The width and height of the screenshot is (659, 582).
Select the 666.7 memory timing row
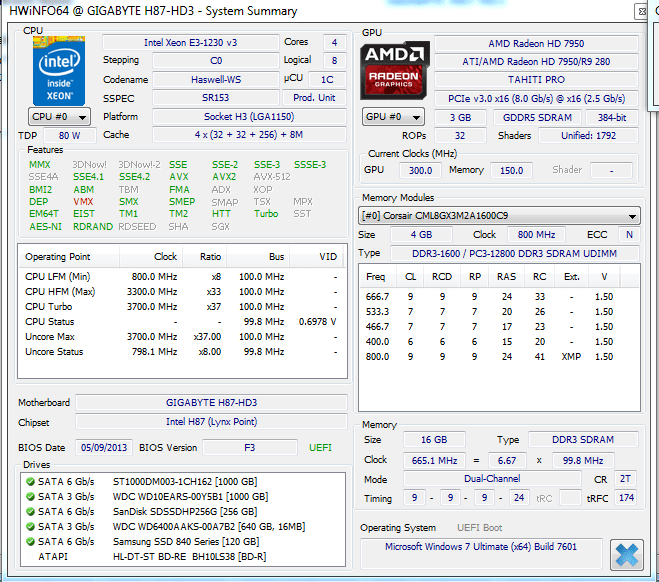(x=499, y=297)
